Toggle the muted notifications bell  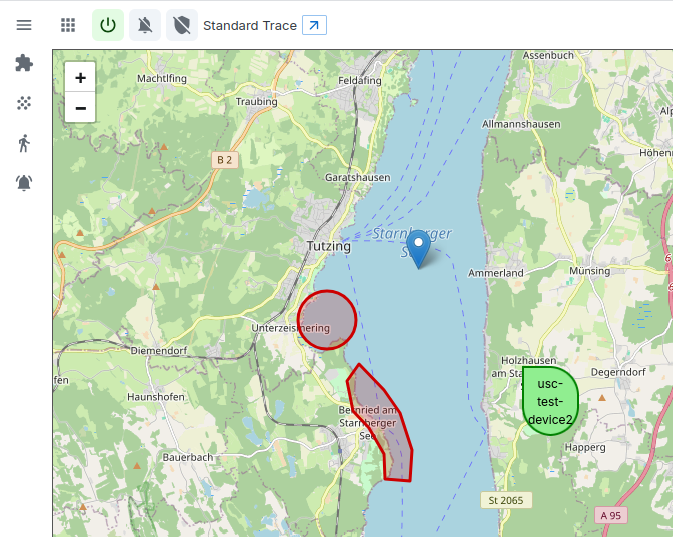145,25
